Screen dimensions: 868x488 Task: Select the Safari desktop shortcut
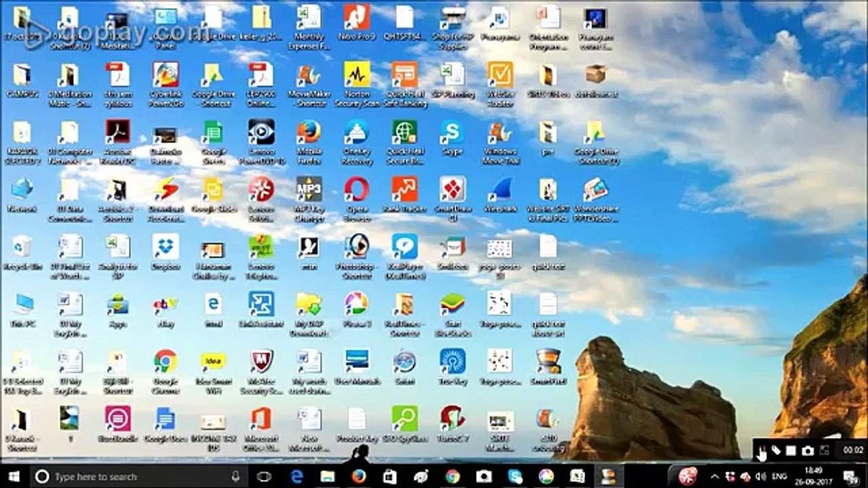point(404,367)
